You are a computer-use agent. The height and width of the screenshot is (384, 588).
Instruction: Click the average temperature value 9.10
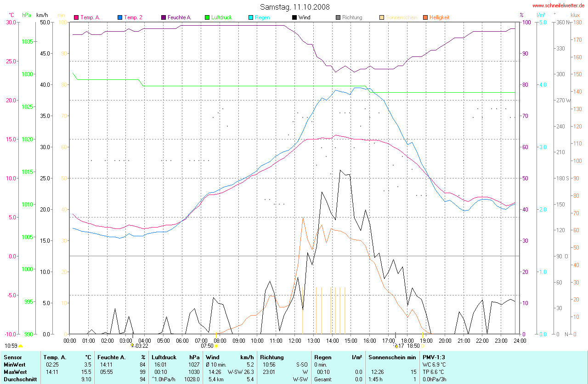point(85,379)
